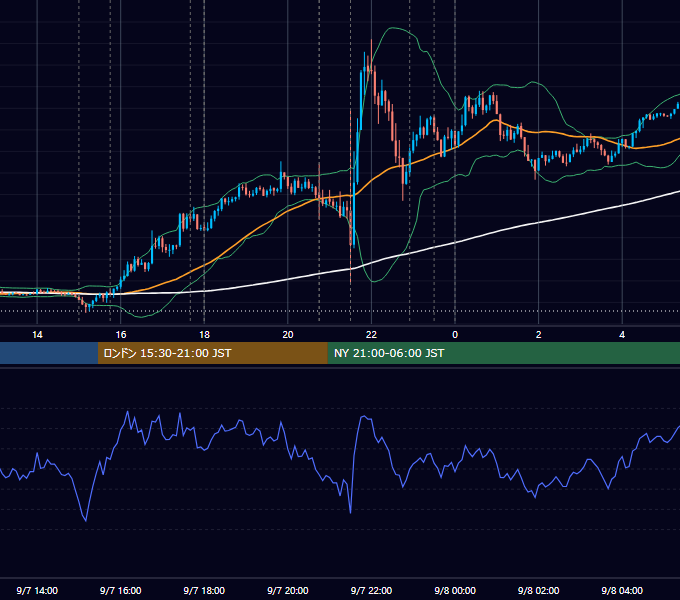680x600 pixels.
Task: Click the 9/8 04:00 time label
Action: (622, 590)
